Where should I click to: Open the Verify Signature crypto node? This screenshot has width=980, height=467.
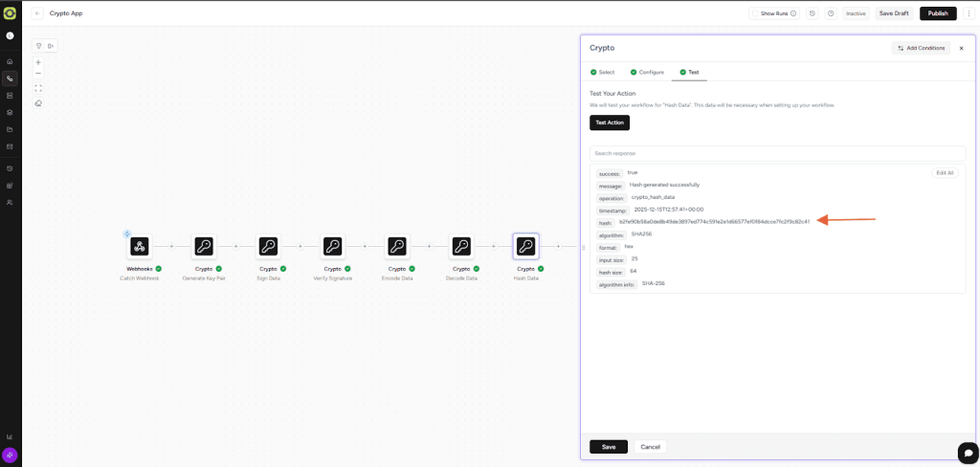tap(332, 247)
